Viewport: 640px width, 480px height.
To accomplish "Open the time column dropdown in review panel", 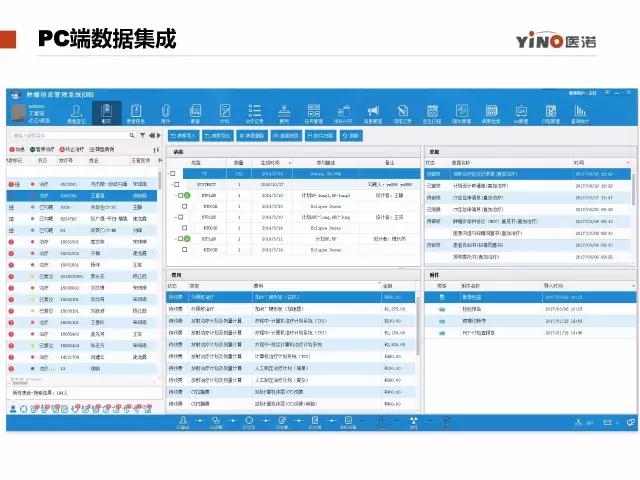I will [628, 161].
